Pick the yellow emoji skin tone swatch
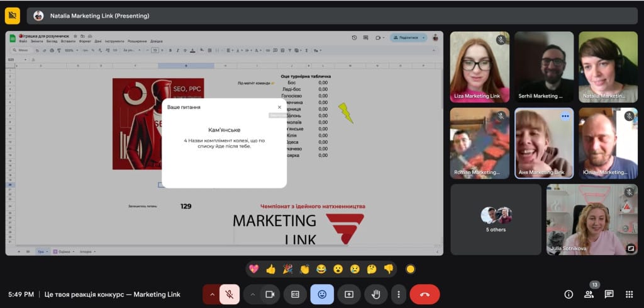The height and width of the screenshot is (308, 644). [411, 269]
